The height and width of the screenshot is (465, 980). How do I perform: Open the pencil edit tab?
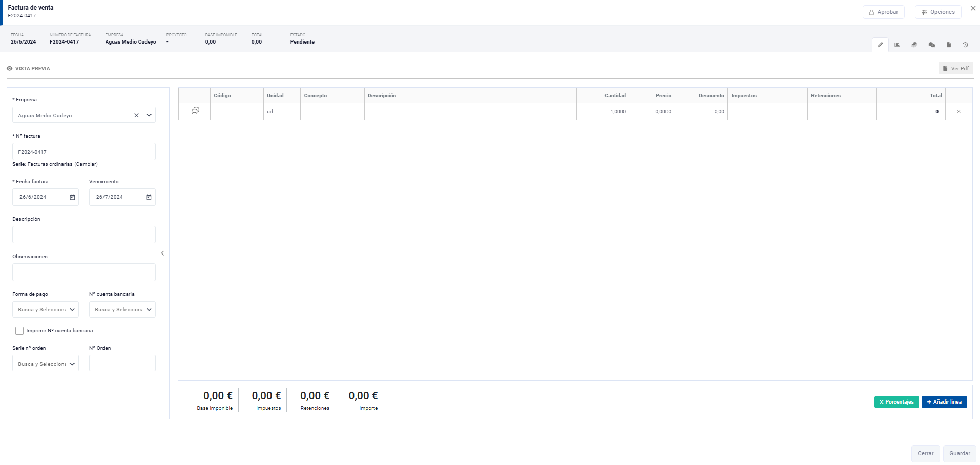point(880,45)
